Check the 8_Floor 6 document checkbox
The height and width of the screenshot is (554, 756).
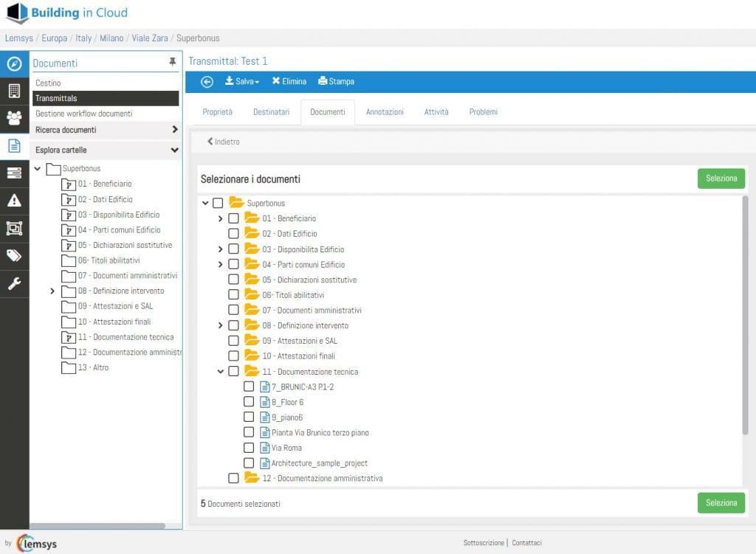(x=249, y=402)
